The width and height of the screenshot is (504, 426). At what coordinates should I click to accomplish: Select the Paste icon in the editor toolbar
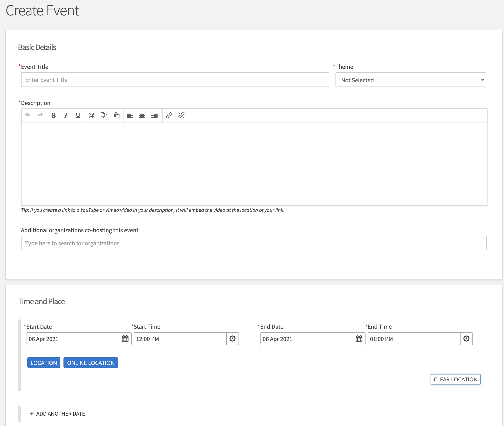117,115
